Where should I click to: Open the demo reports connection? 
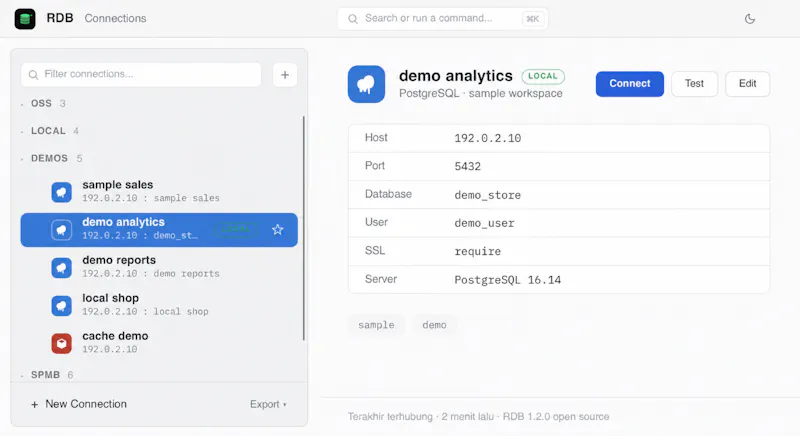click(x=159, y=268)
